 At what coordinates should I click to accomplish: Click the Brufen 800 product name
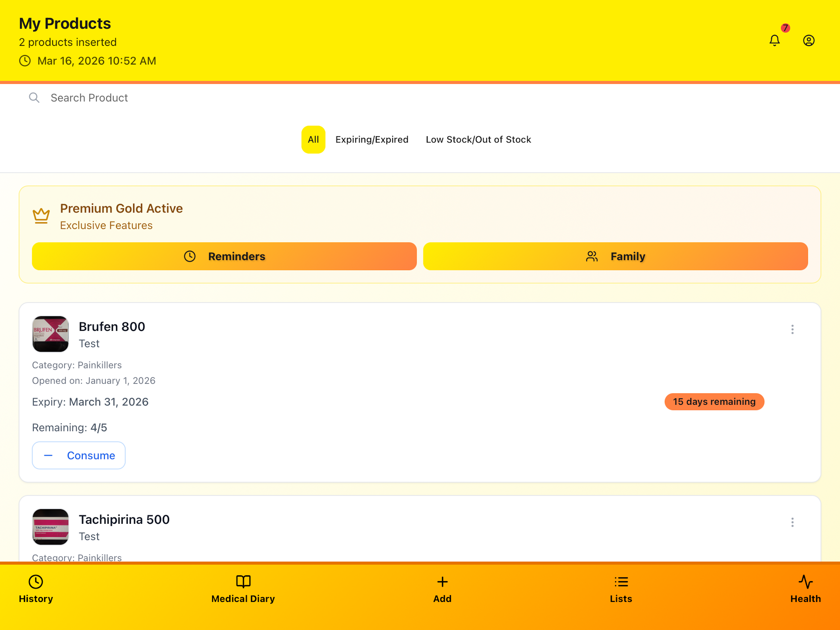point(112,327)
